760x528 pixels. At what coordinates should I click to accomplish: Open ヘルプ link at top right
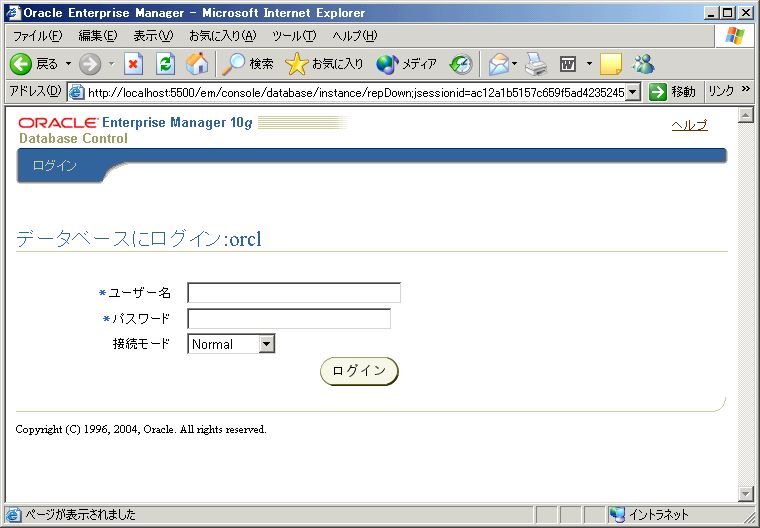pos(689,125)
